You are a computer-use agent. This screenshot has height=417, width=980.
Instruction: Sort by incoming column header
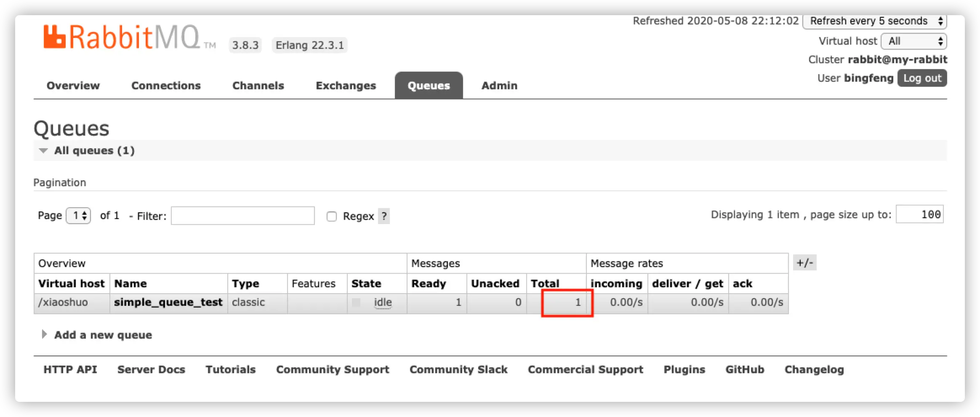pos(616,283)
